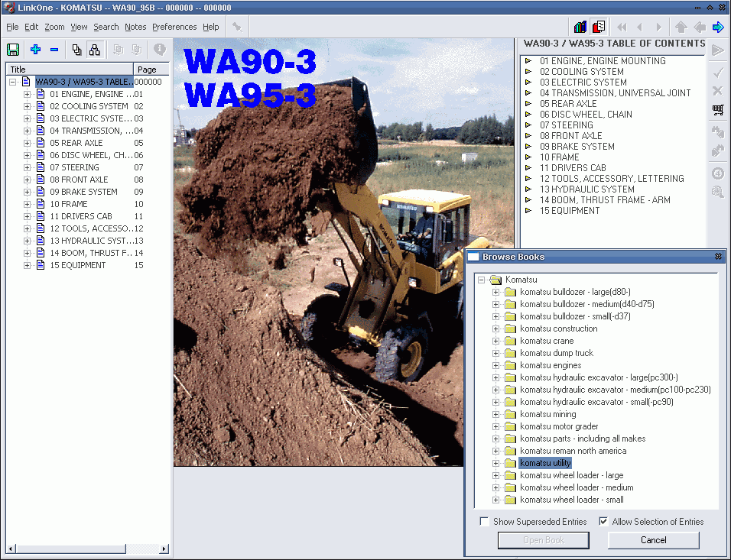Open the Notes menu
This screenshot has width=731, height=560.
tap(135, 27)
